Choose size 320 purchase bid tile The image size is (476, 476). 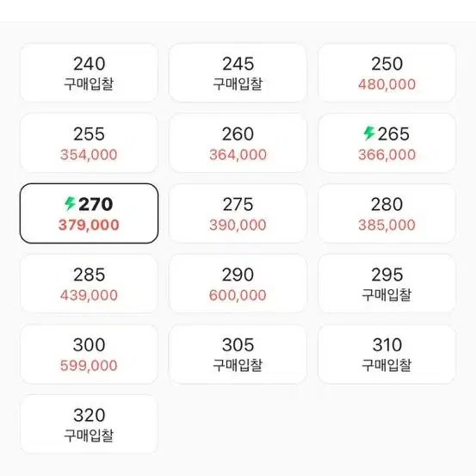coord(89,424)
